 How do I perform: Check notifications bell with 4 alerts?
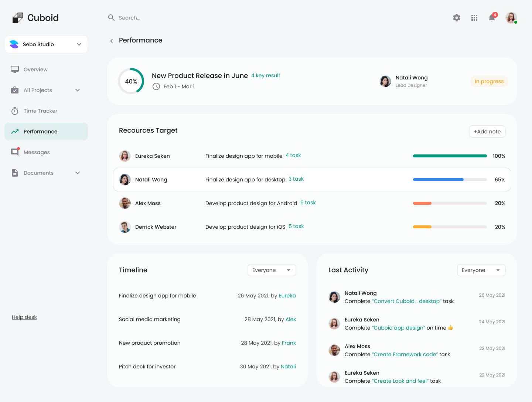tap(492, 18)
